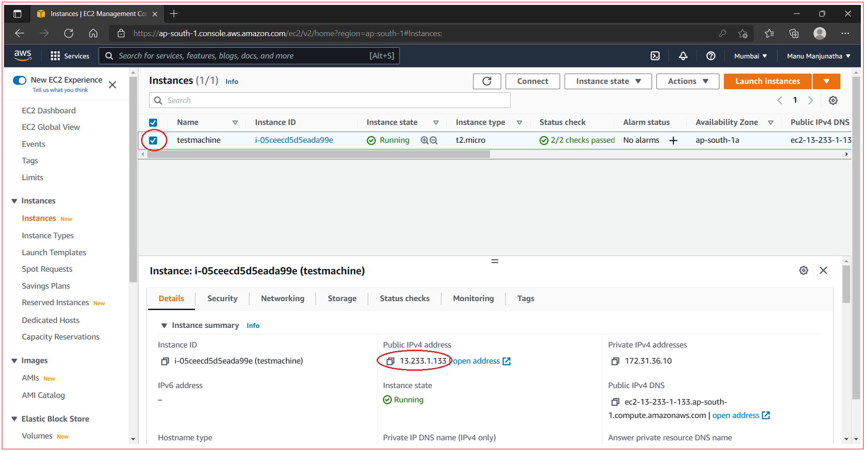Open the notifications bell

click(683, 56)
